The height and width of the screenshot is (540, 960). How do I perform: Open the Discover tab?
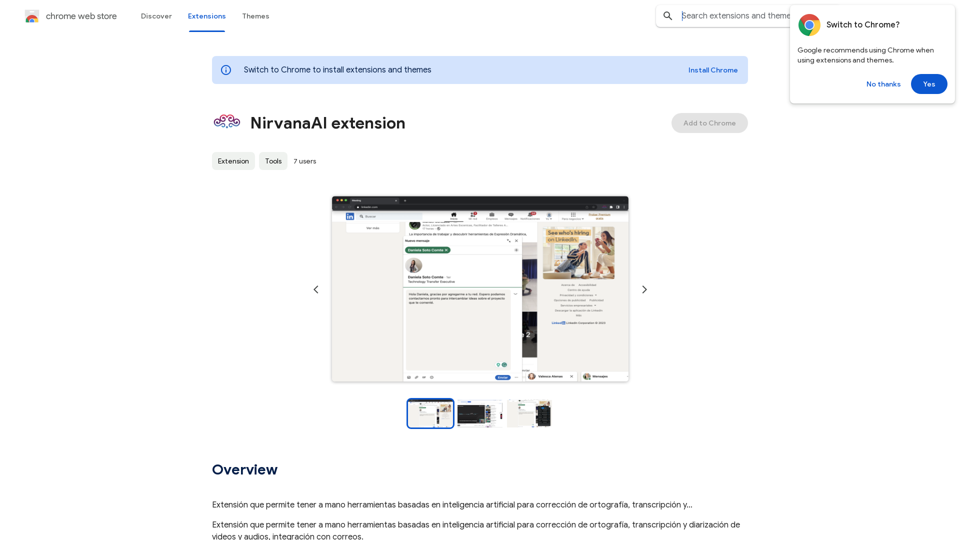click(x=156, y=16)
